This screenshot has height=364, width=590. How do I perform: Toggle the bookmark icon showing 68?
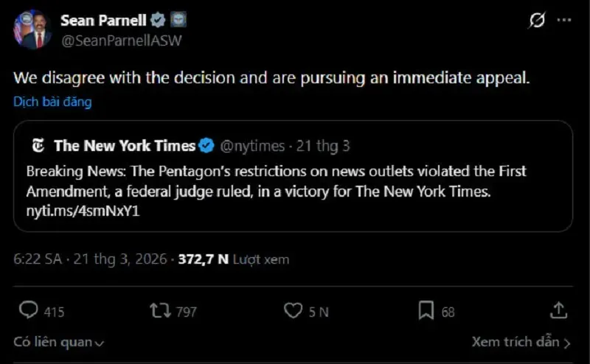coord(426,311)
